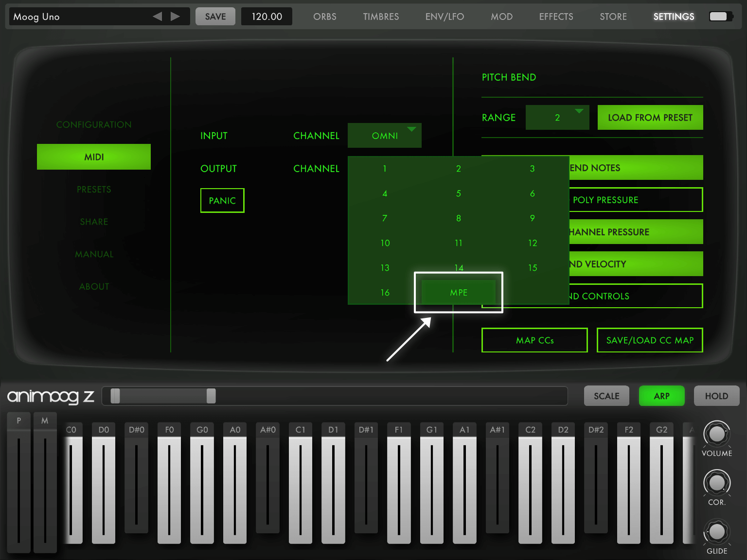Open CONFIGURATION settings page

(94, 124)
